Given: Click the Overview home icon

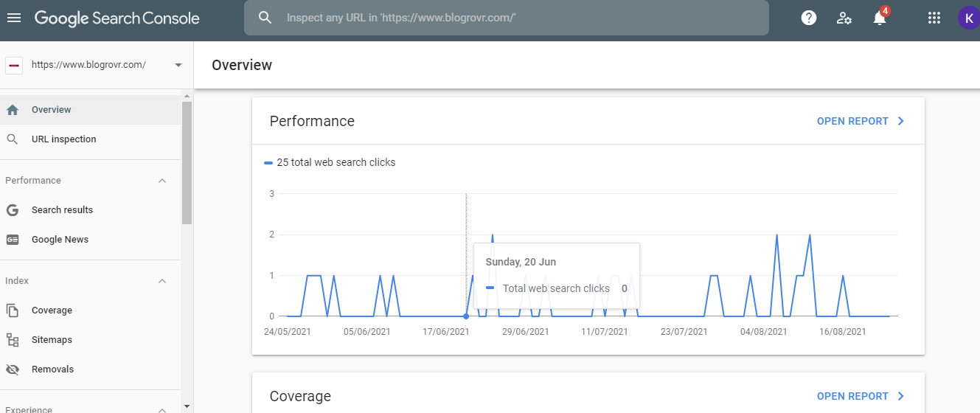Looking at the screenshot, I should tap(13, 109).
